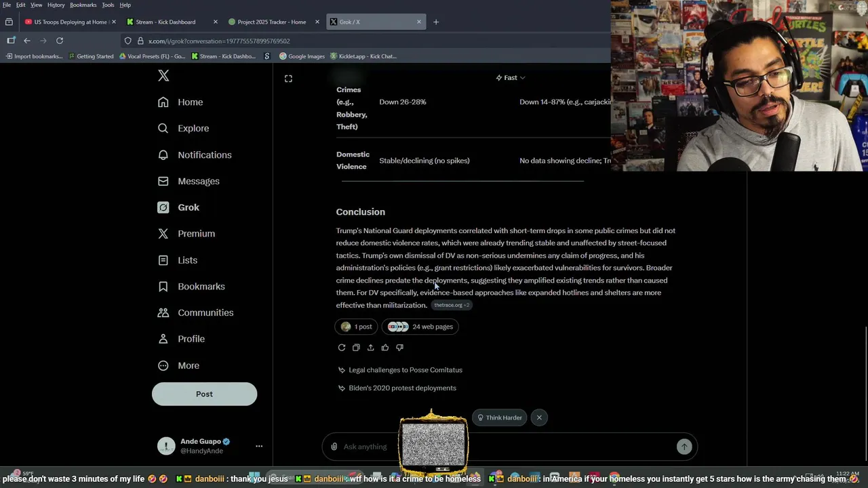The image size is (868, 488).
Task: Open Grok in sidebar
Action: (178, 207)
